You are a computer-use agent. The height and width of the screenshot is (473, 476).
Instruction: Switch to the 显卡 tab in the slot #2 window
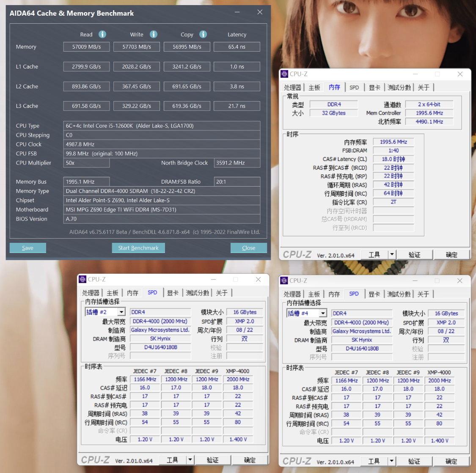pyautogui.click(x=173, y=292)
